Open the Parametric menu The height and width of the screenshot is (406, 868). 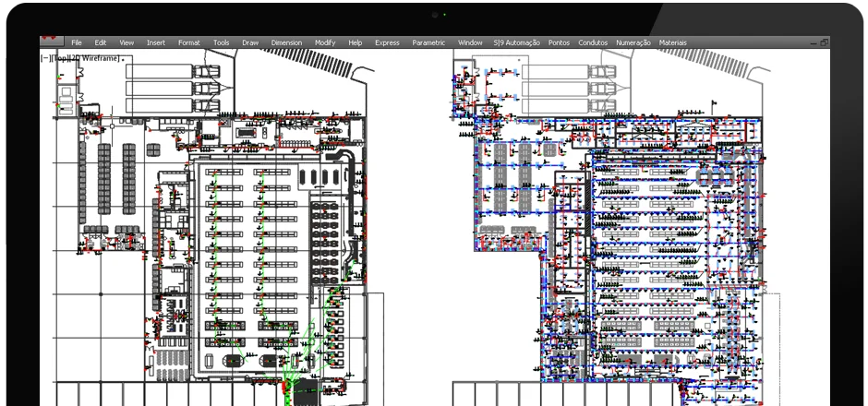[428, 42]
